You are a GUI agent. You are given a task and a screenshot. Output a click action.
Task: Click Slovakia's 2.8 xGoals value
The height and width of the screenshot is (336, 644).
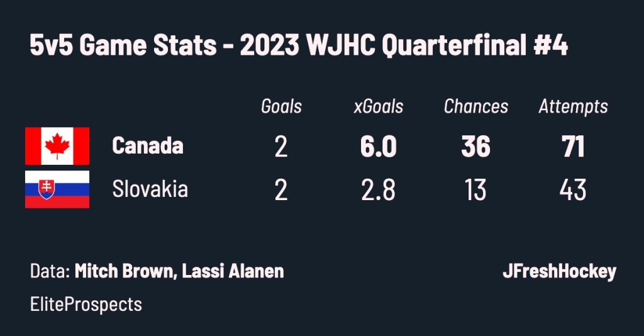378,190
